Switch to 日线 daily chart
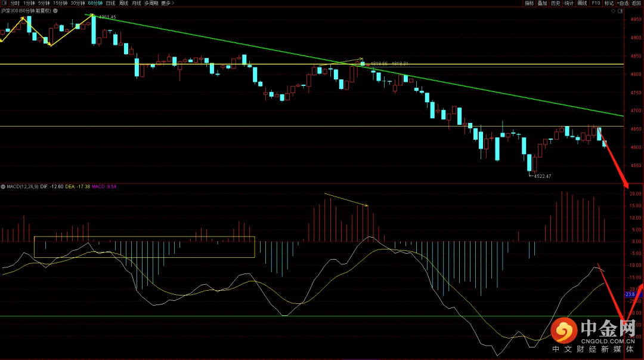Viewport: 644px width, 360px height. point(110,3)
